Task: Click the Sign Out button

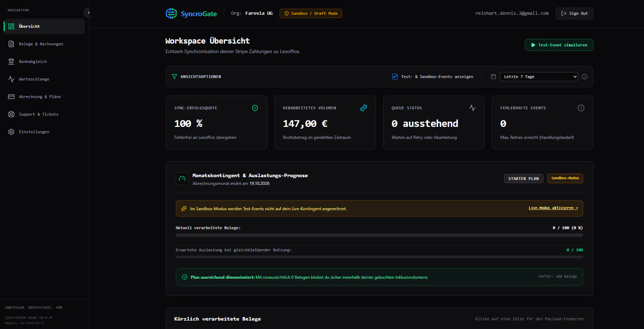Action: [574, 13]
